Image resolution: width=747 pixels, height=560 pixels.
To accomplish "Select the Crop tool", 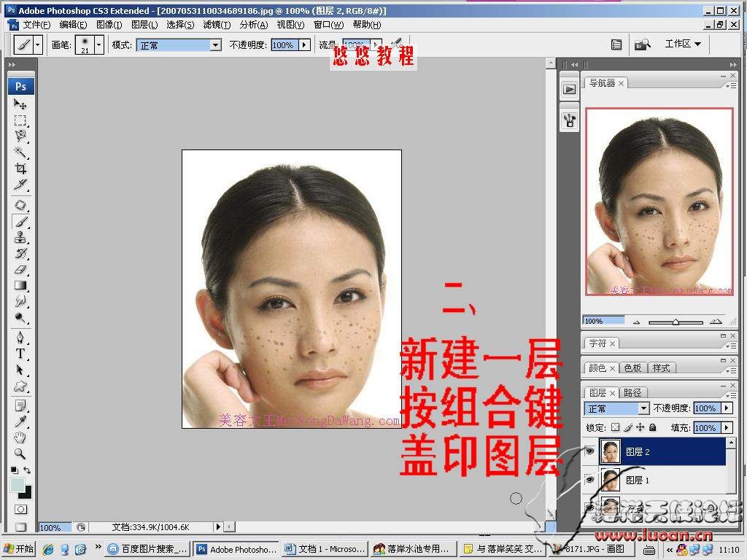I will (x=20, y=168).
